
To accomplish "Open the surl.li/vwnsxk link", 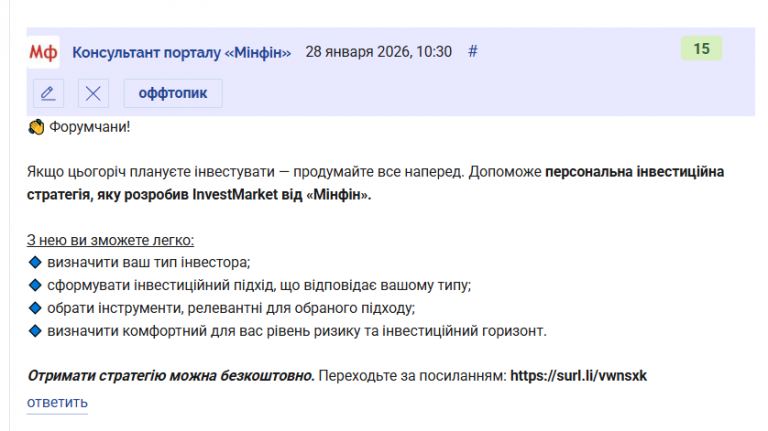I will (579, 376).
